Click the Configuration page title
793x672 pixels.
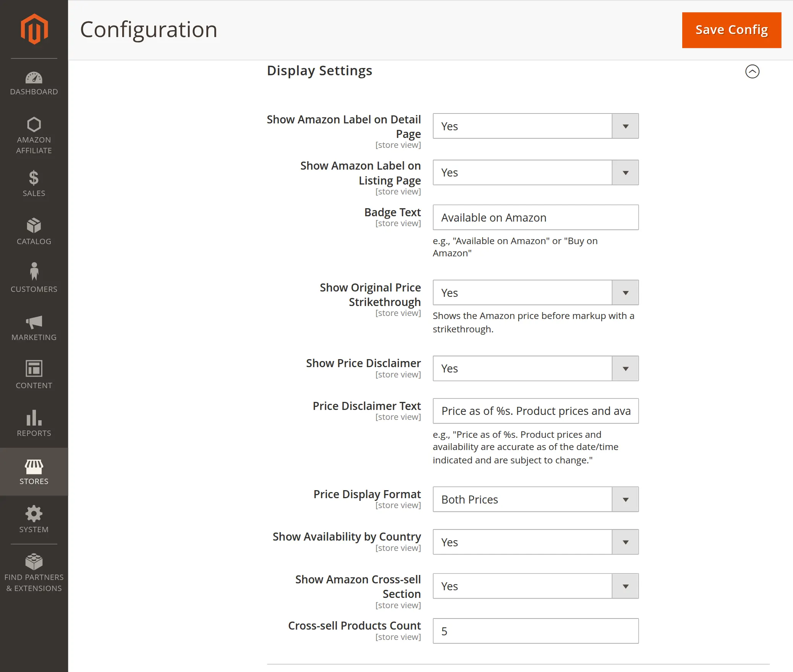point(149,30)
